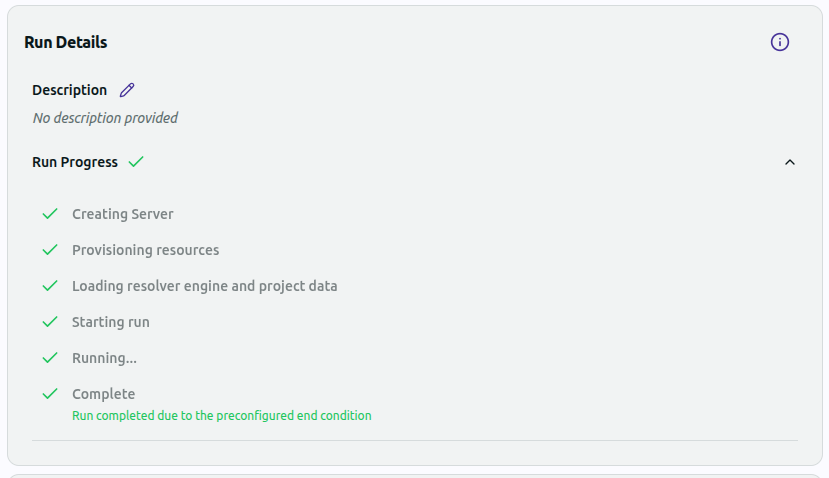Click the Complete step label
The image size is (829, 478).
103,394
